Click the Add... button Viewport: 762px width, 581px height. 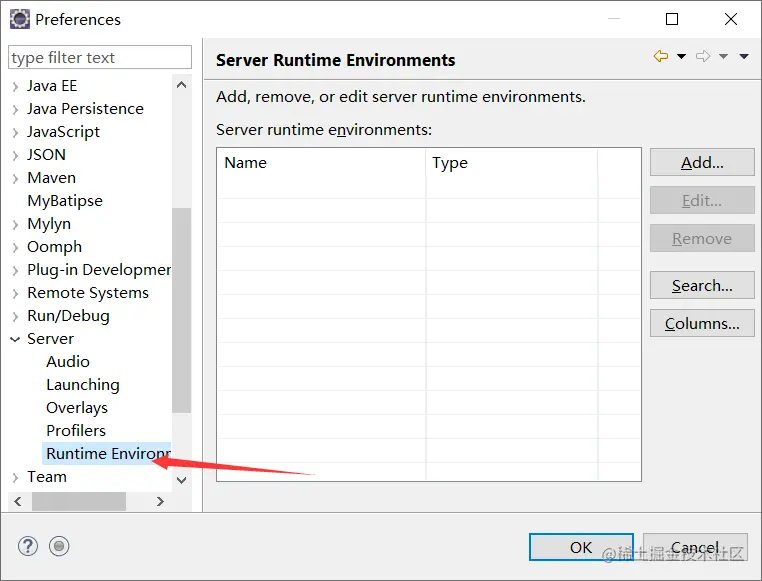702,162
